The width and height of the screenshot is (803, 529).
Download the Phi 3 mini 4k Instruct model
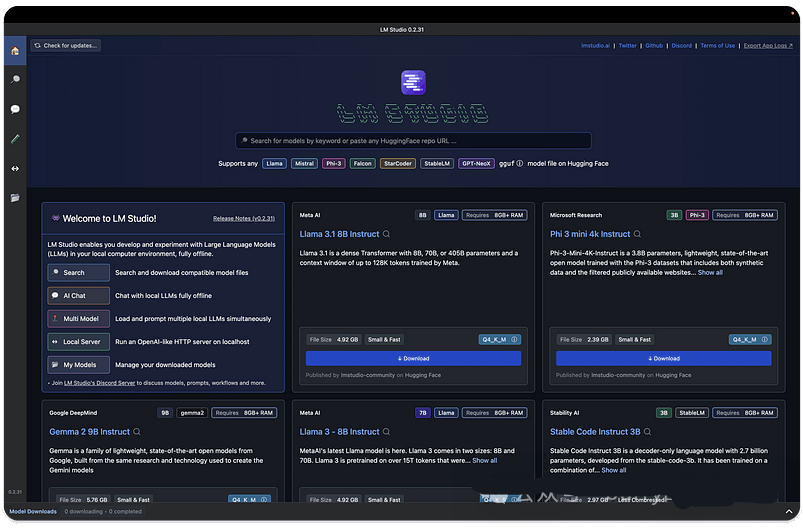point(664,358)
